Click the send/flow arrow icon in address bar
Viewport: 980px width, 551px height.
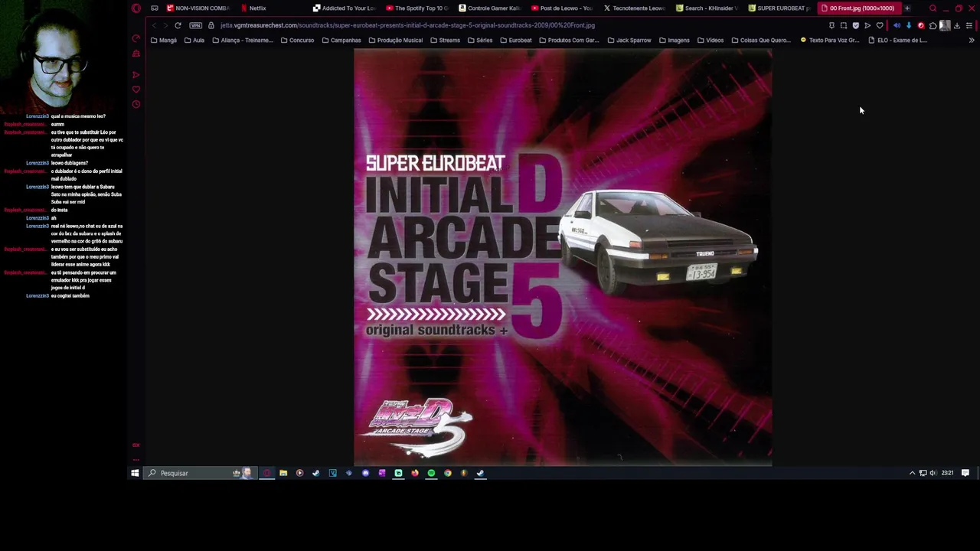[x=867, y=25]
